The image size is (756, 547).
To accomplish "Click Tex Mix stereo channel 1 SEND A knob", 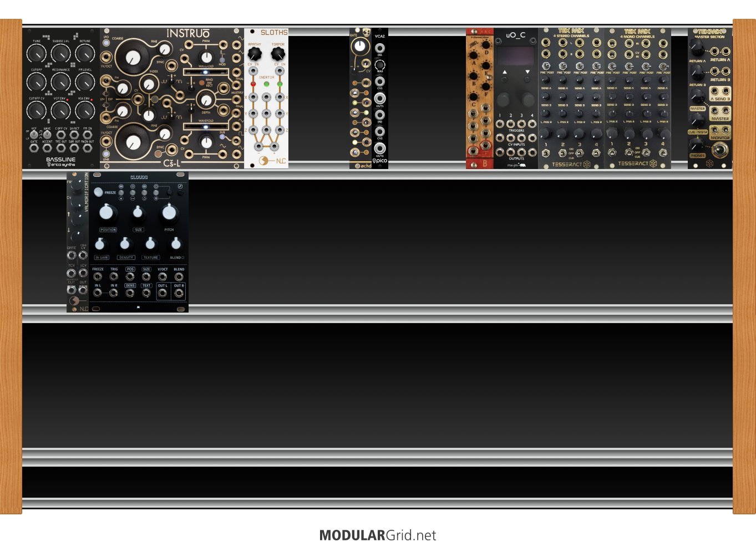I will (546, 80).
